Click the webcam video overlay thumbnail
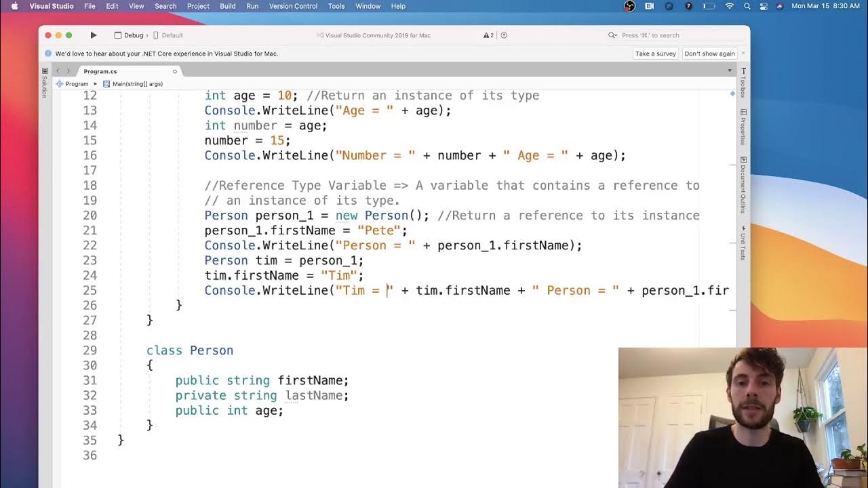Screen dimensions: 868x488 click(x=743, y=418)
